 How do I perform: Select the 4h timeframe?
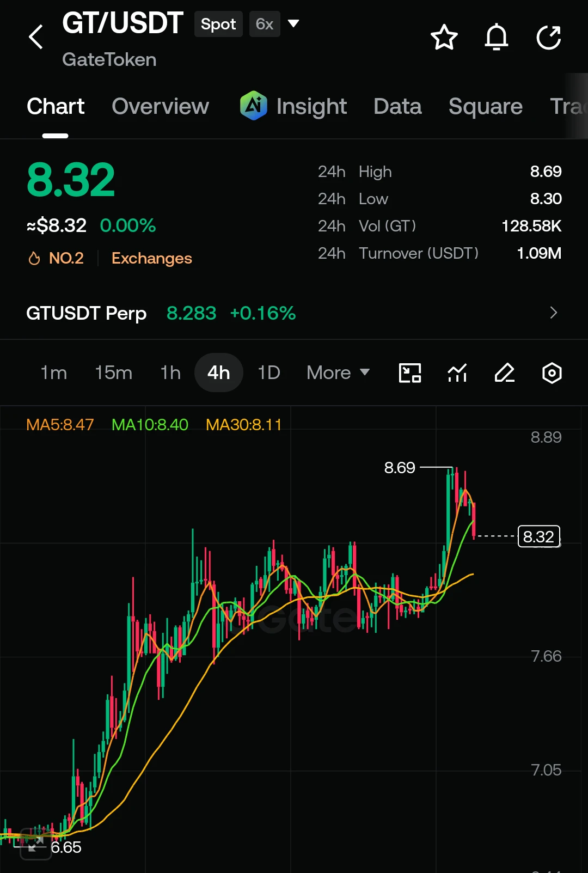pos(219,373)
